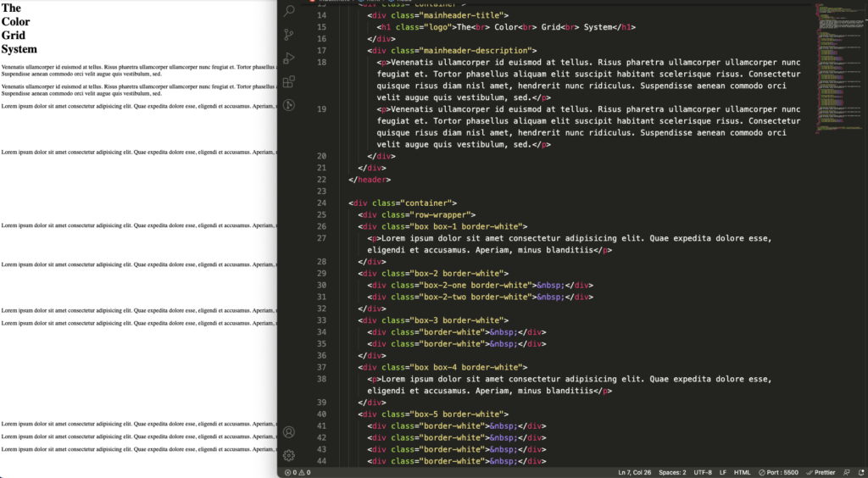Click line number 32 in gutter
This screenshot has width=868, height=478.
click(321, 308)
